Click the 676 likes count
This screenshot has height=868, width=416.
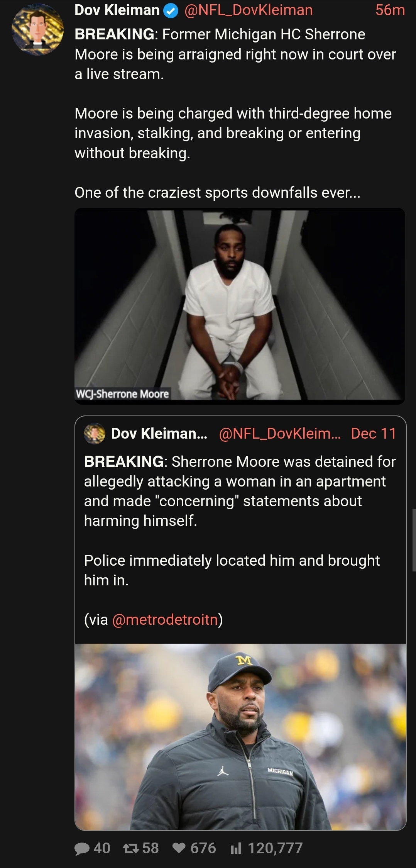point(203,849)
